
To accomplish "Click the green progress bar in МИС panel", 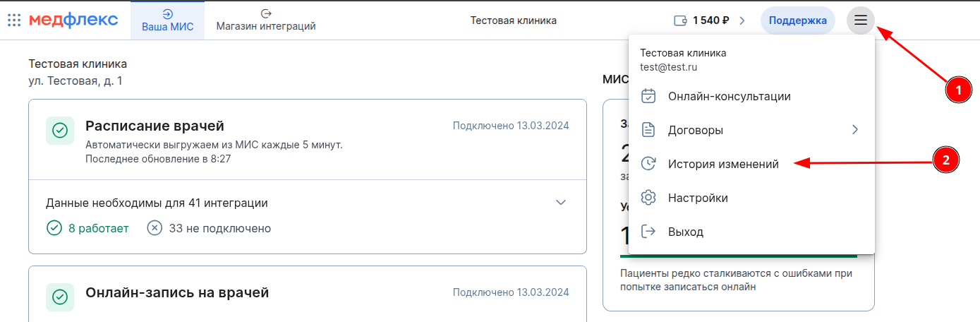I will [x=738, y=256].
